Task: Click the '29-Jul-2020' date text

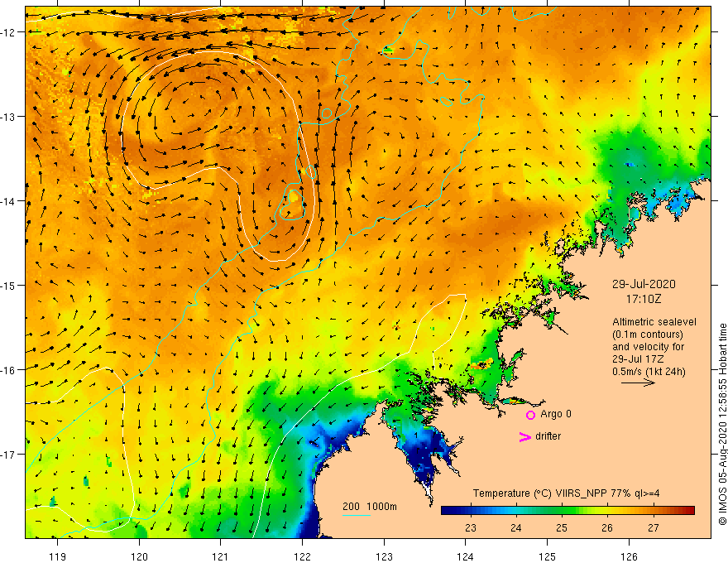Action: click(x=644, y=284)
